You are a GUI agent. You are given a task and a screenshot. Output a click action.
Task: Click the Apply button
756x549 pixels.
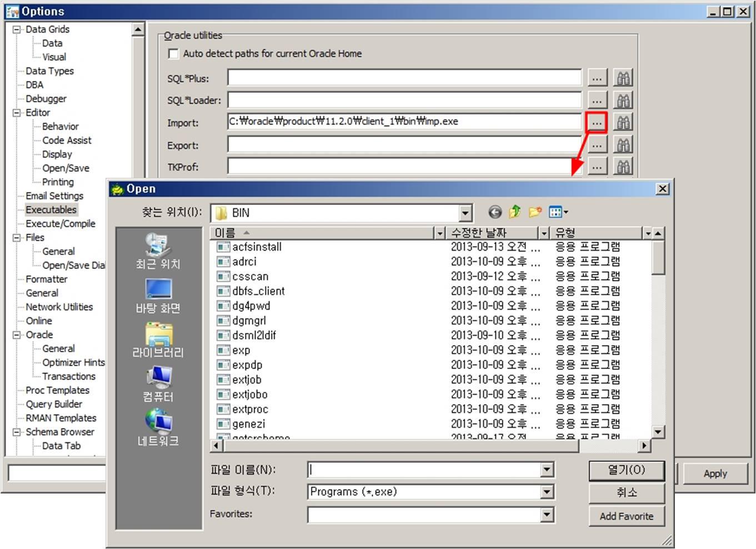point(715,473)
